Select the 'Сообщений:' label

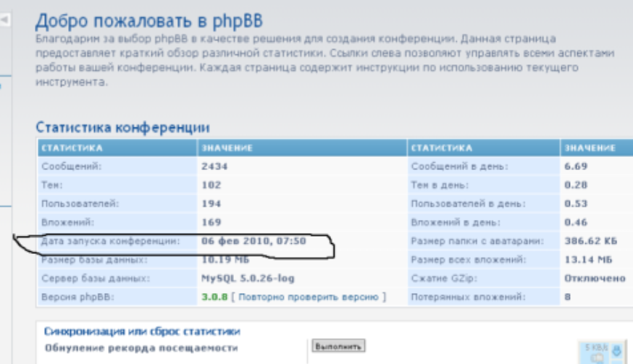tap(72, 166)
